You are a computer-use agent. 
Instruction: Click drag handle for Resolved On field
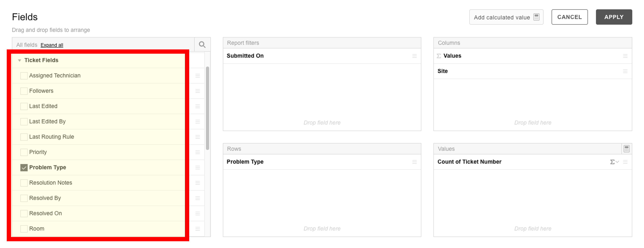click(x=198, y=213)
